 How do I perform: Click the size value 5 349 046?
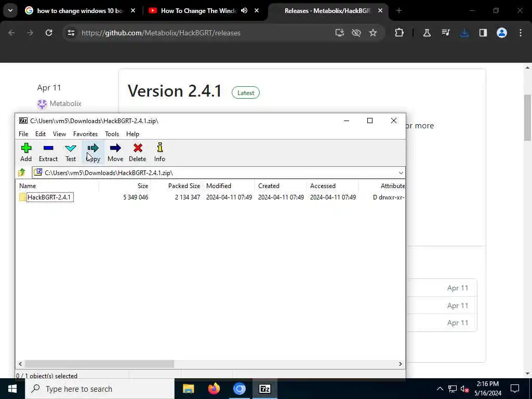click(136, 197)
